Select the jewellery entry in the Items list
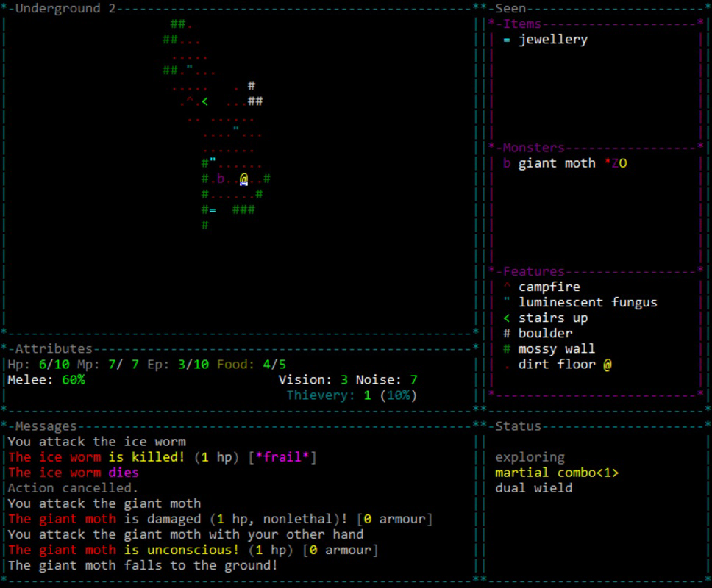Image resolution: width=712 pixels, height=588 pixels. pyautogui.click(x=545, y=40)
